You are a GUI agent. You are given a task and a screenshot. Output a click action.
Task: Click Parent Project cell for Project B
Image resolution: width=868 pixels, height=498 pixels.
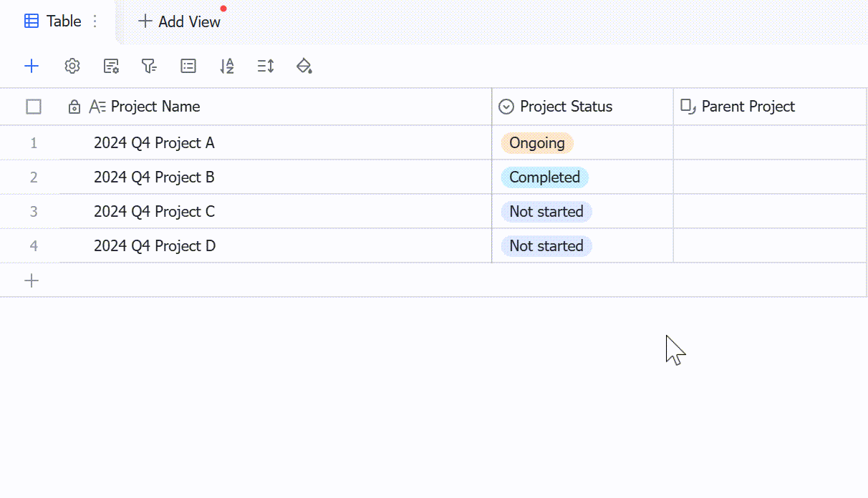pos(770,177)
